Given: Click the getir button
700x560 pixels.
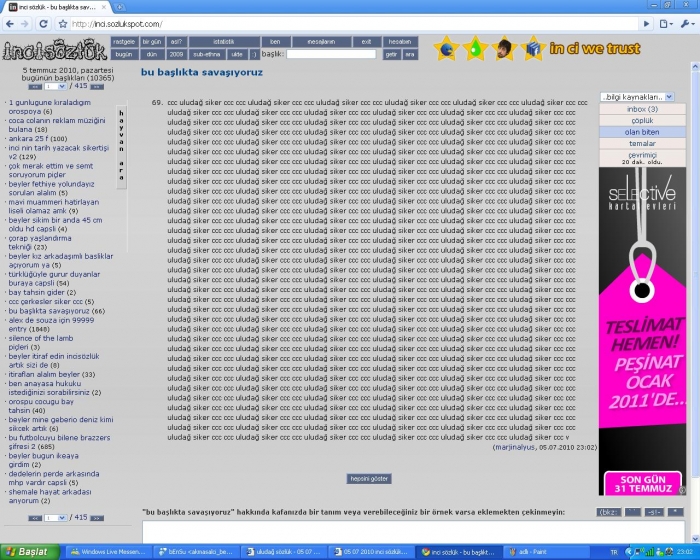Looking at the screenshot, I should click(x=392, y=54).
